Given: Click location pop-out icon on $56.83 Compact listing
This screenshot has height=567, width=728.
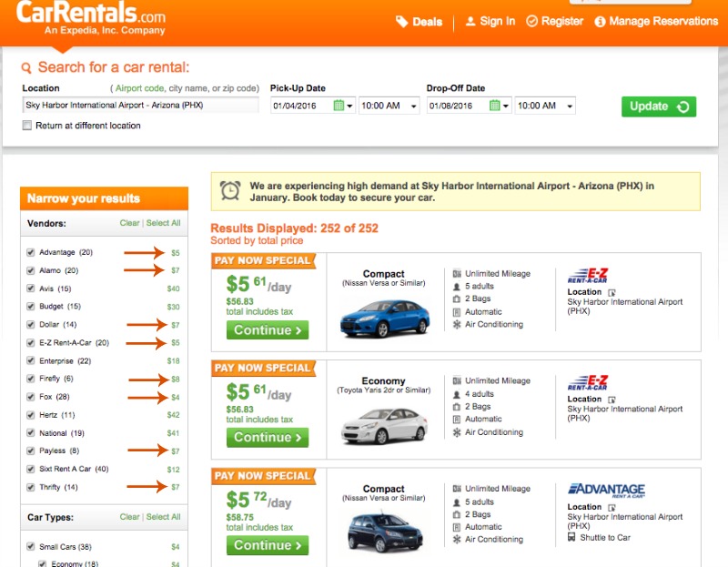Looking at the screenshot, I should (x=612, y=292).
